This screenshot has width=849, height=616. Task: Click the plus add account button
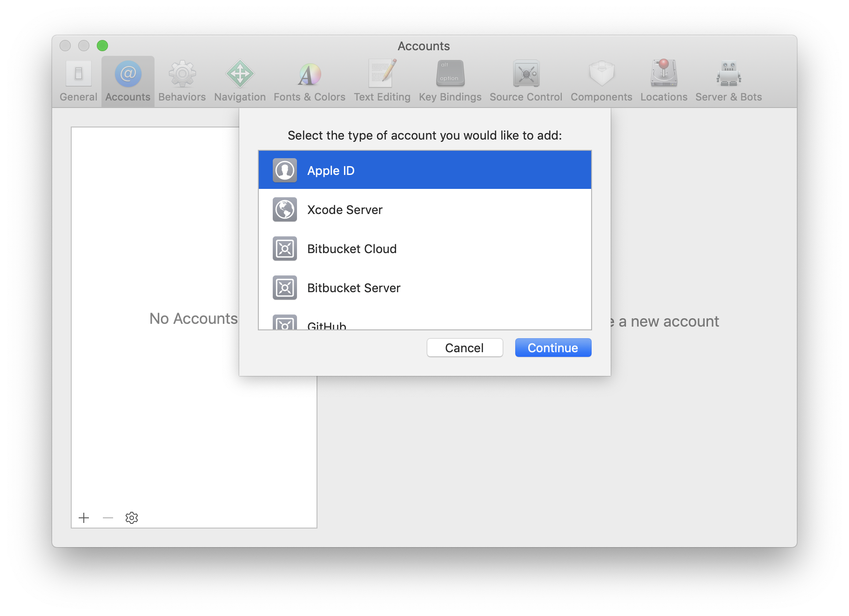pyautogui.click(x=84, y=518)
